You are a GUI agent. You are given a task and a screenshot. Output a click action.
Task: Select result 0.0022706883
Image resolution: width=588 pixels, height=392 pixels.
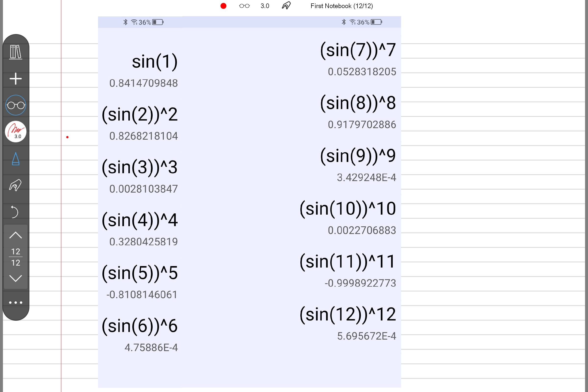tap(362, 230)
